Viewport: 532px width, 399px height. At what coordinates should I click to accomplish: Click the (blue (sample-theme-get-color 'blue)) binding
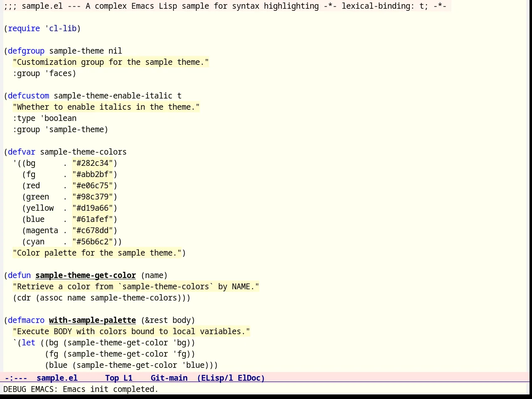(x=129, y=365)
